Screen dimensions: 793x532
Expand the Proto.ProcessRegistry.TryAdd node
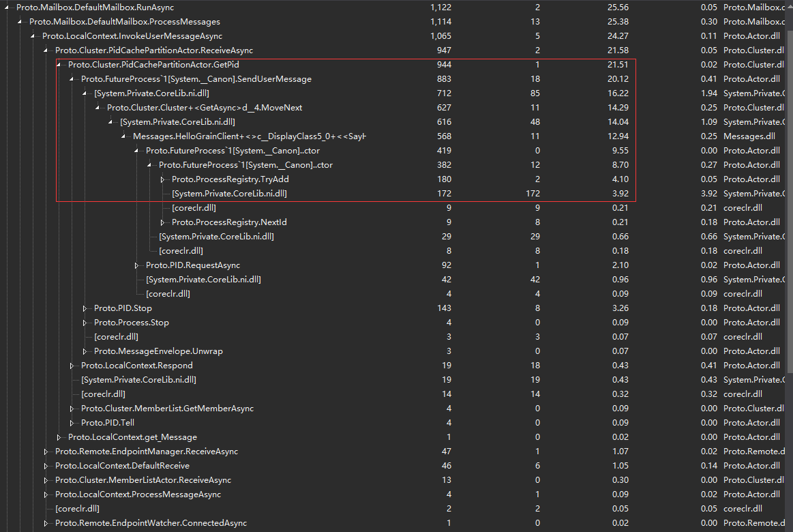pyautogui.click(x=164, y=179)
